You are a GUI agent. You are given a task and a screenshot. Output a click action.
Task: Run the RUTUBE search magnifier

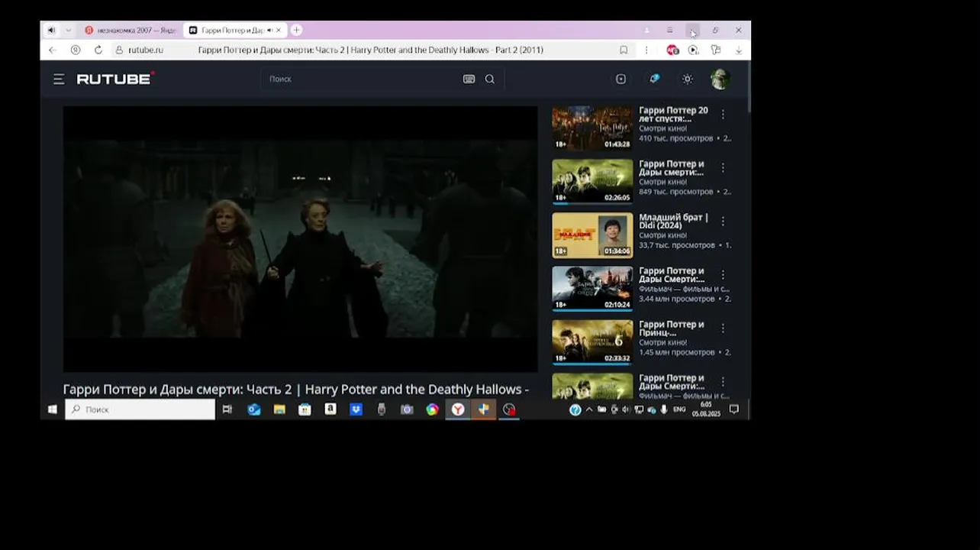pyautogui.click(x=490, y=79)
